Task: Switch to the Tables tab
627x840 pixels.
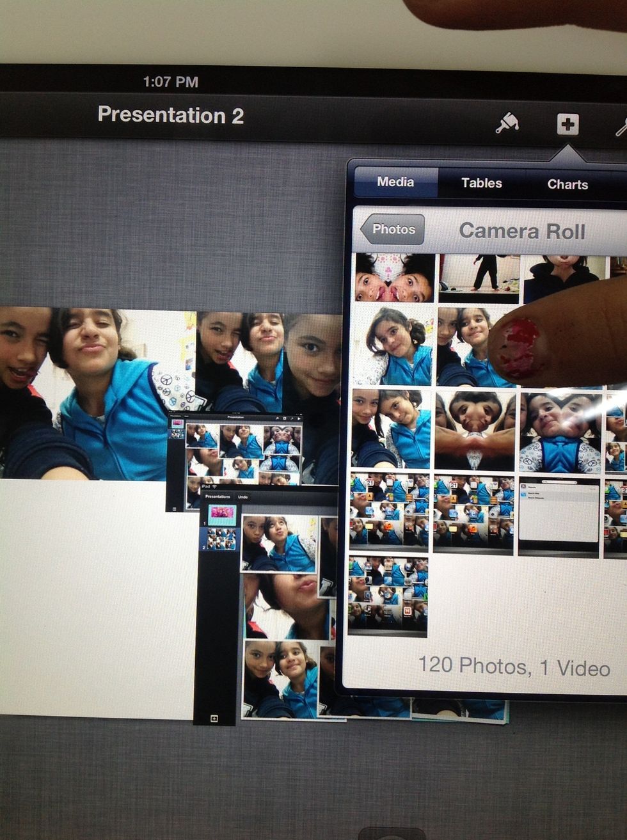Action: (481, 184)
